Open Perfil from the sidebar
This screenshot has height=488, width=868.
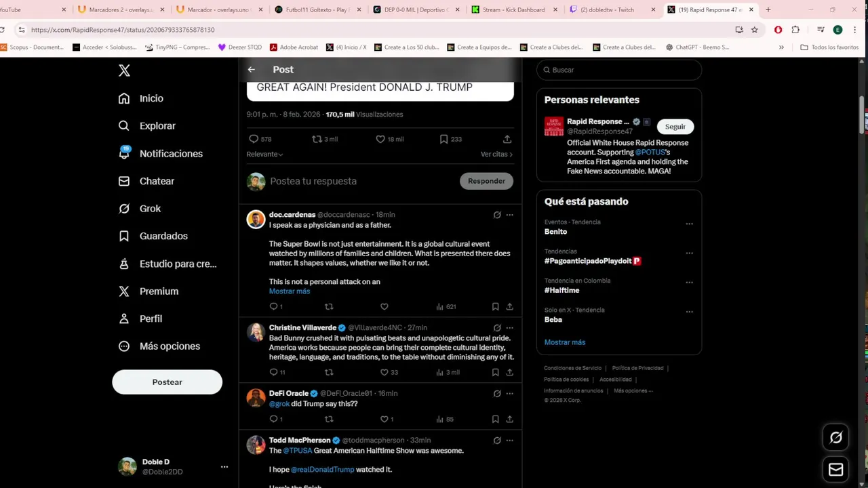pos(140,319)
